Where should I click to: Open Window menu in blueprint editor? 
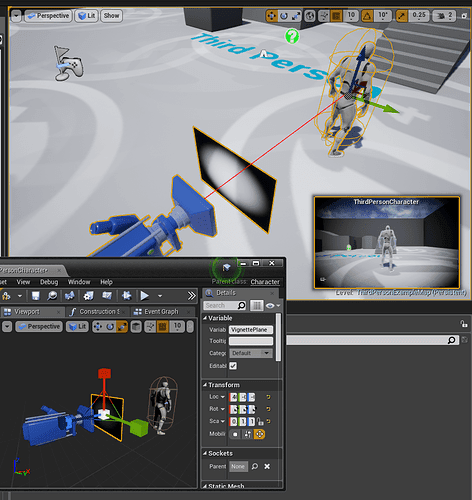point(79,282)
